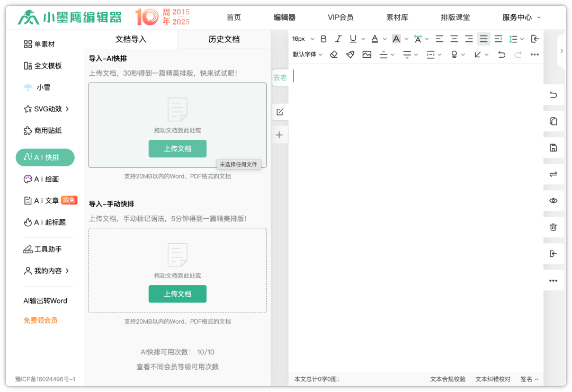Toggle italic text style

point(338,39)
